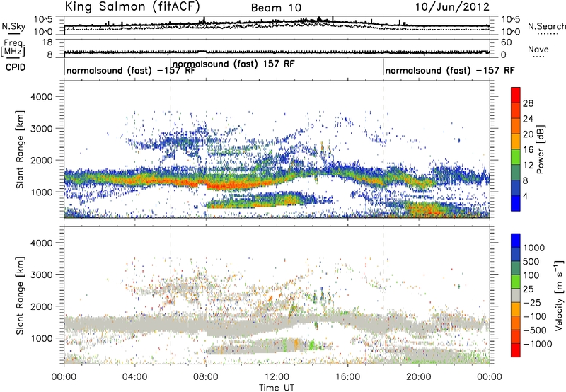Click the 'Nave' legend label

click(x=538, y=50)
